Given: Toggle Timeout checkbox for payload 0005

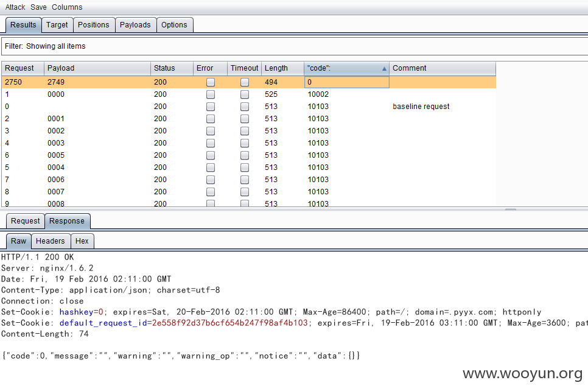Looking at the screenshot, I should pyautogui.click(x=245, y=155).
